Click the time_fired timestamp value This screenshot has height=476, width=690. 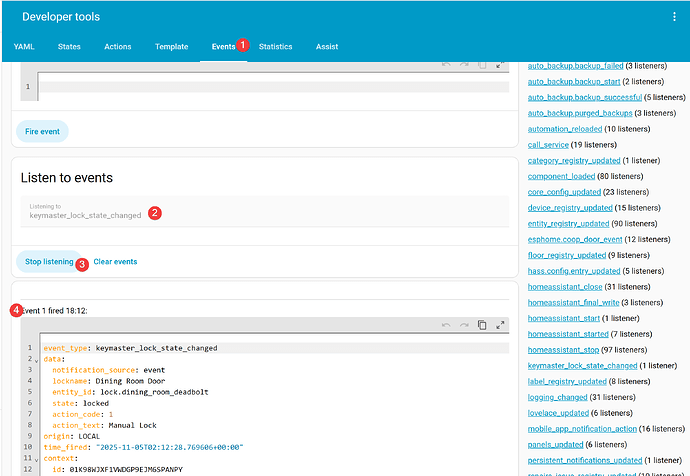pos(169,447)
